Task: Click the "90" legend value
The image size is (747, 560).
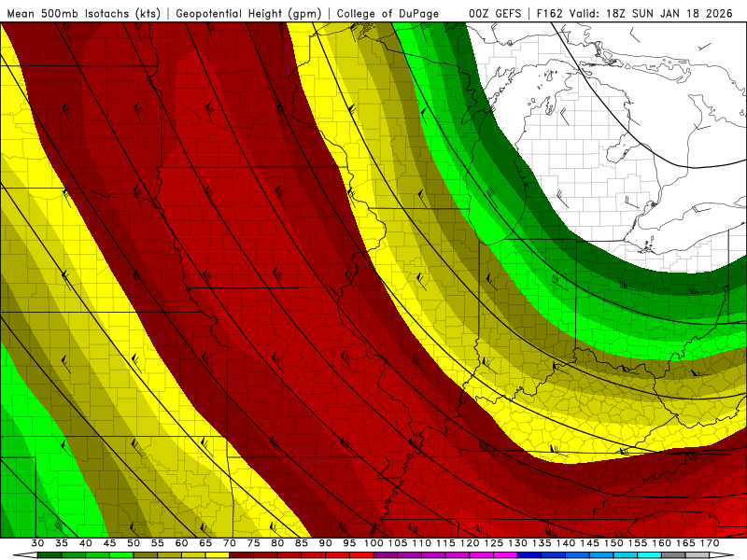Action: pos(325,543)
